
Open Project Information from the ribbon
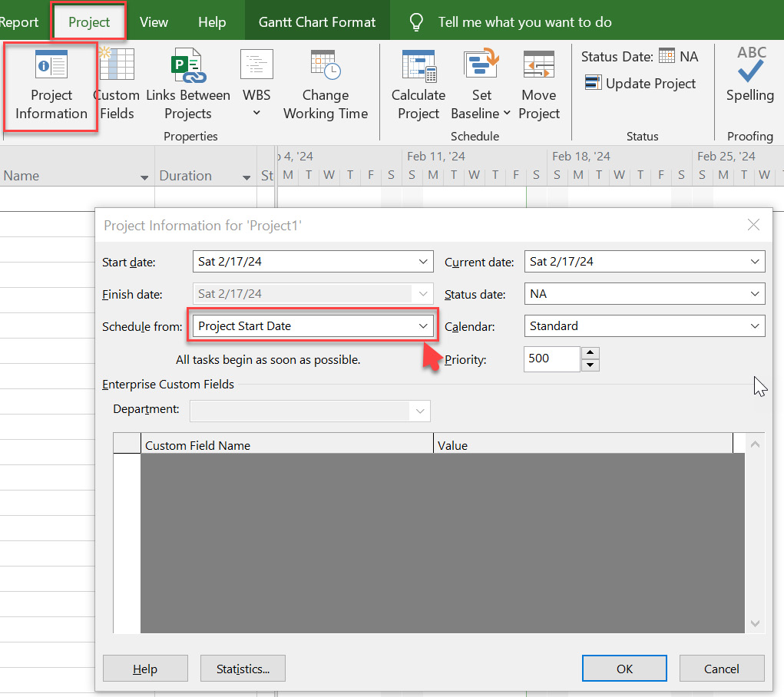pos(51,86)
